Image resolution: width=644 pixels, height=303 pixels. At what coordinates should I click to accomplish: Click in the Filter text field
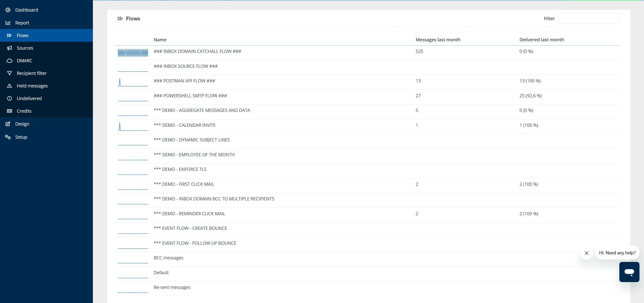tap(589, 18)
